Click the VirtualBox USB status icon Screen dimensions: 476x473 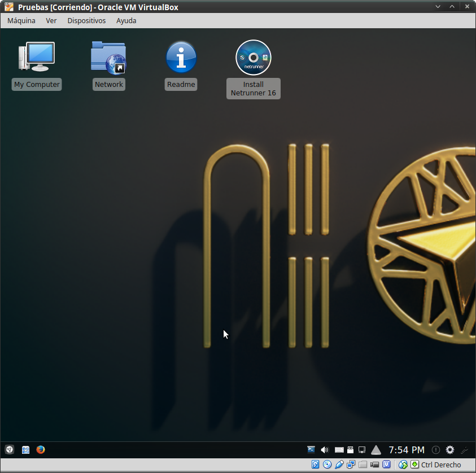pyautogui.click(x=339, y=465)
